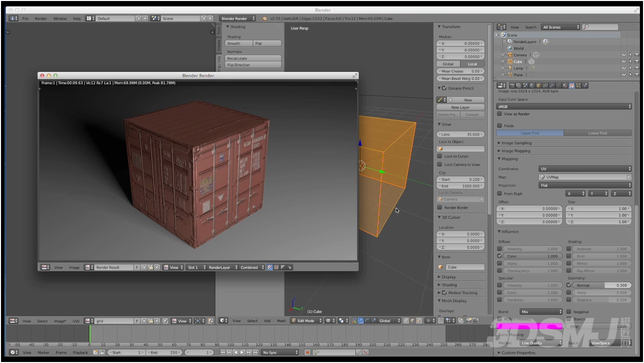Screen dimensions: 644x363
Task: Click the translate manipulator arrow icon
Action: [361, 320]
